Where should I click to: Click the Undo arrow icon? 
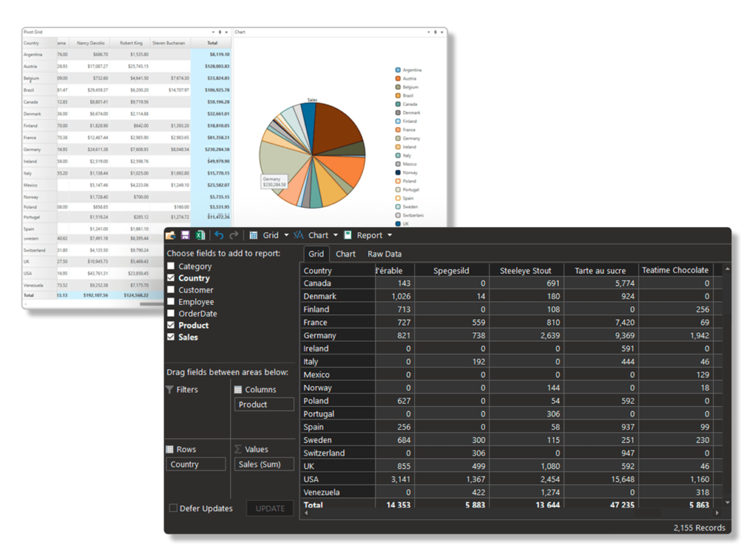point(219,236)
